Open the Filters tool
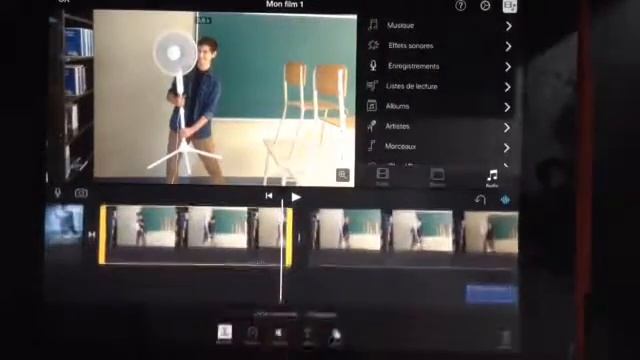The image size is (640, 360). [x=335, y=337]
